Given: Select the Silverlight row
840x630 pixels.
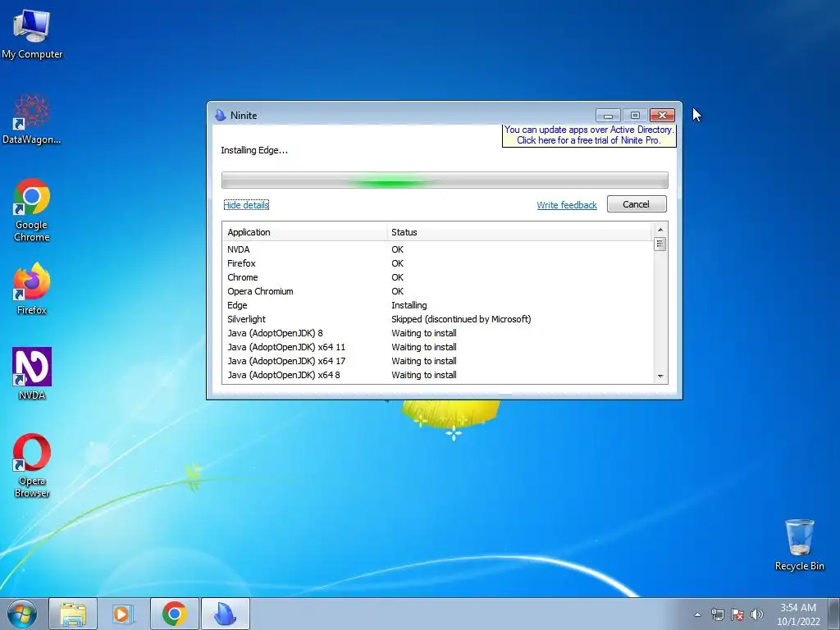Looking at the screenshot, I should pyautogui.click(x=437, y=319).
